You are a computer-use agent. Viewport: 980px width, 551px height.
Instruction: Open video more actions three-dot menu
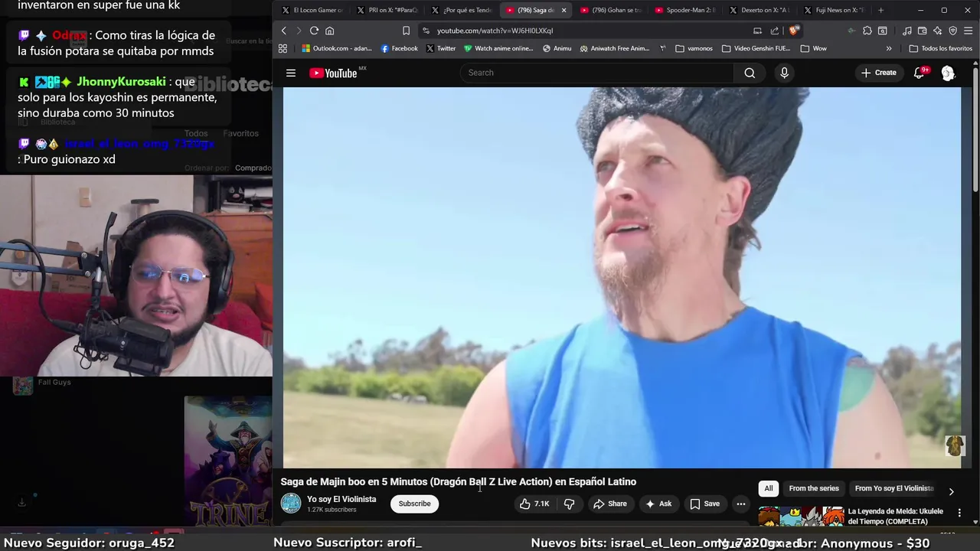[x=740, y=504]
